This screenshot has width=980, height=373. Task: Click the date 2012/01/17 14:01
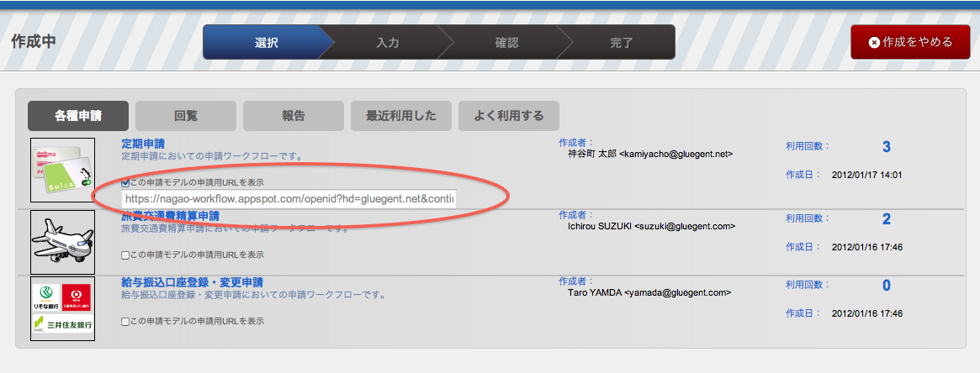pyautogui.click(x=867, y=176)
